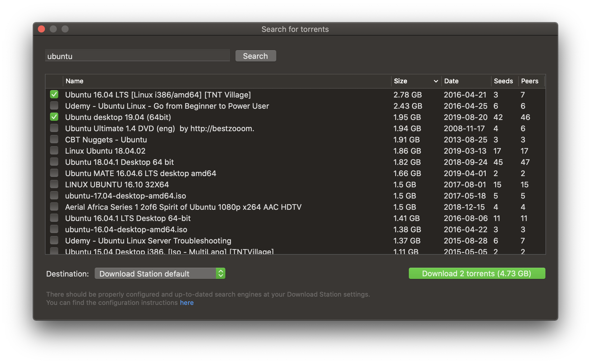Screen dimensions: 591x364
Task: Uncheck Ubuntu desktop 19.04 (64bit) checkbox
Action: (x=54, y=117)
